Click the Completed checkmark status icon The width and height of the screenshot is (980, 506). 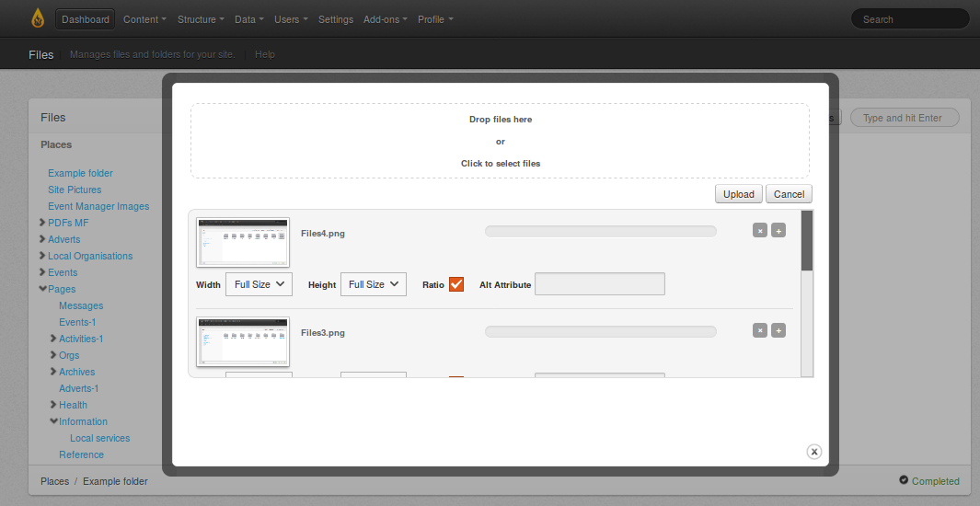pyautogui.click(x=904, y=480)
